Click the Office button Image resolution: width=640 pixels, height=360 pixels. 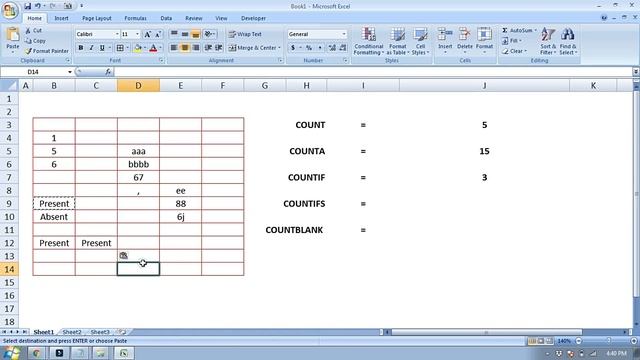click(10, 10)
